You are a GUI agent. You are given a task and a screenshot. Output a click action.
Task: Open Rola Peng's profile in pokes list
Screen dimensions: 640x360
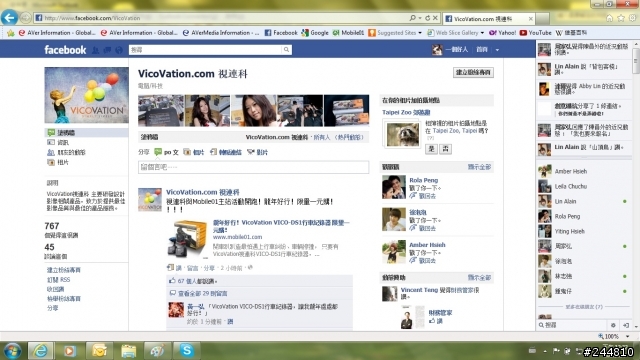[423, 180]
